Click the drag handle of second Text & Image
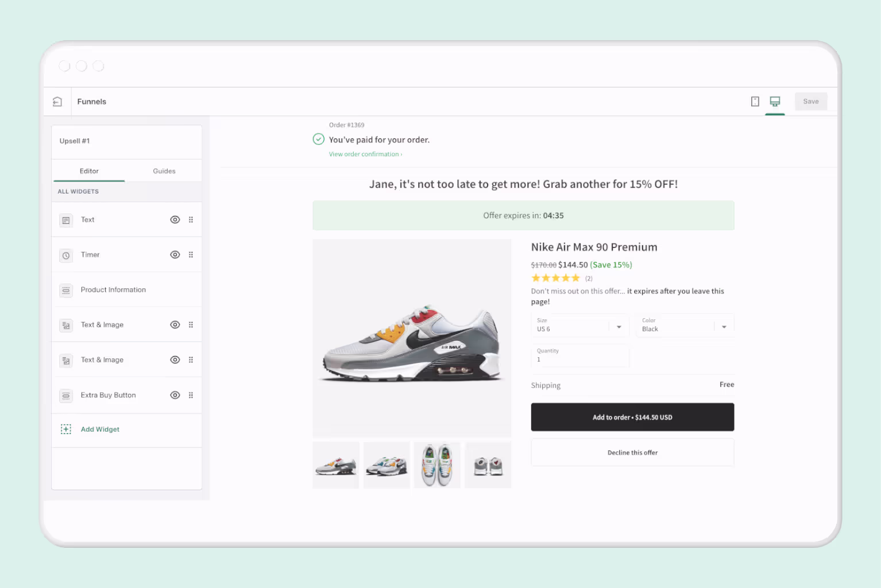 pos(191,360)
